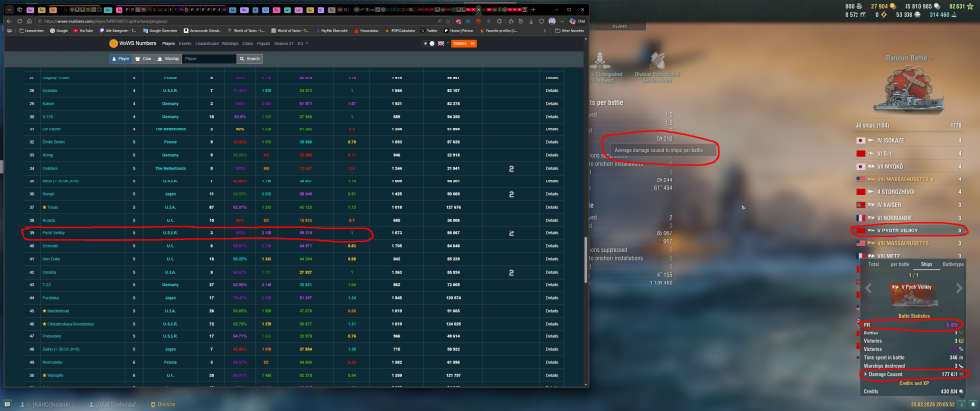Select IV ISOKAZE in ships list
The image size is (980, 411).
point(910,140)
